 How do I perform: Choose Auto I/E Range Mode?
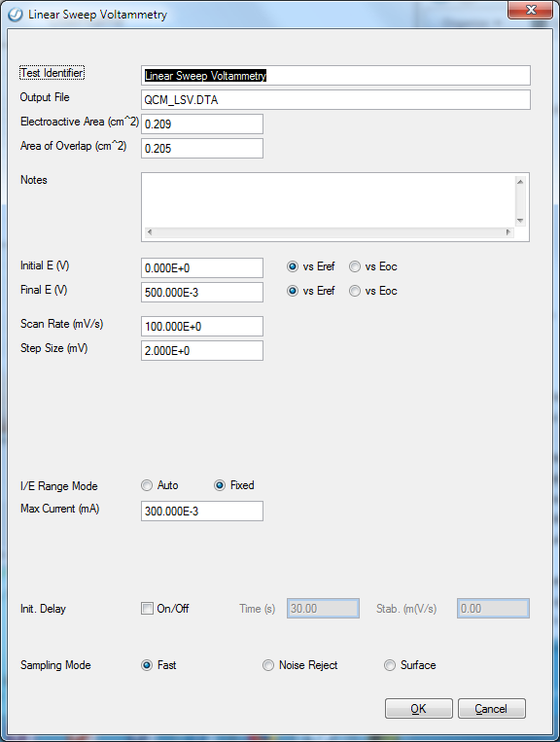[x=147, y=485]
